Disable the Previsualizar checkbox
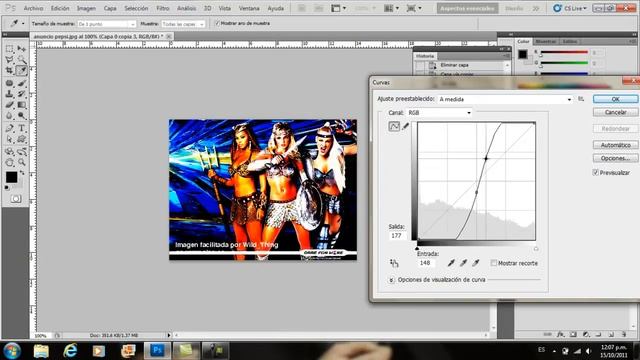 [x=595, y=173]
